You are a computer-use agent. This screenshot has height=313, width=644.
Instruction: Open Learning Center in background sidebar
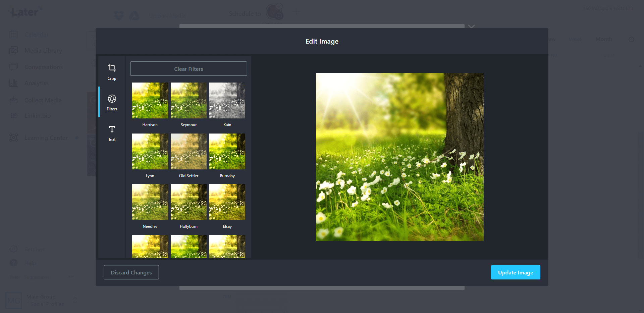(46, 138)
